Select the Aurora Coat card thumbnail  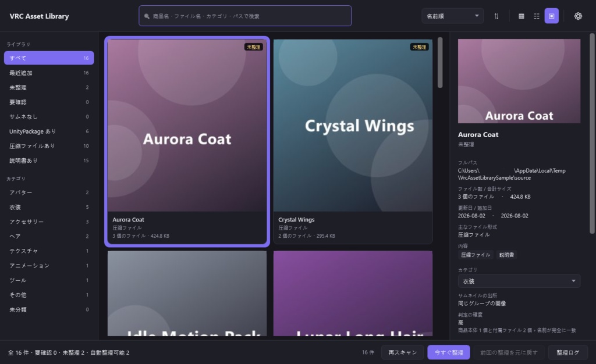tap(187, 125)
